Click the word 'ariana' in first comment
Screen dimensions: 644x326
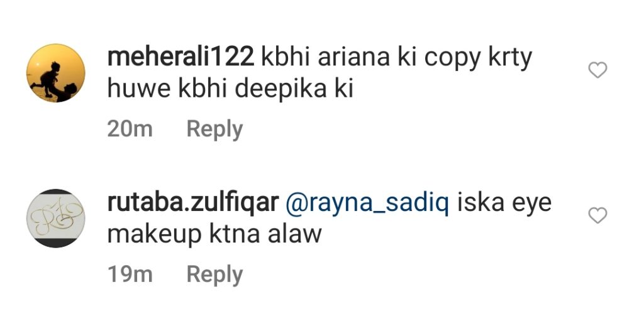353,58
